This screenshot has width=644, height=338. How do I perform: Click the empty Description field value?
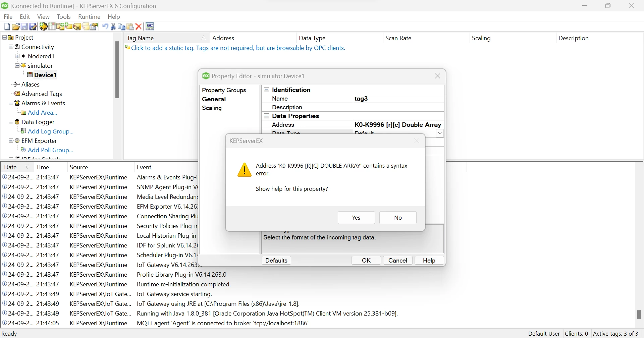[x=399, y=108]
